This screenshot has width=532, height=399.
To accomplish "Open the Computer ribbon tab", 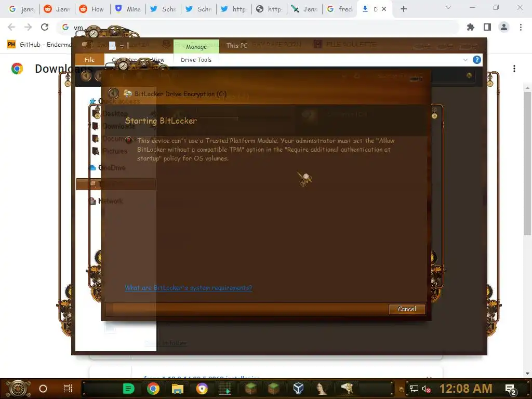I will (124, 59).
